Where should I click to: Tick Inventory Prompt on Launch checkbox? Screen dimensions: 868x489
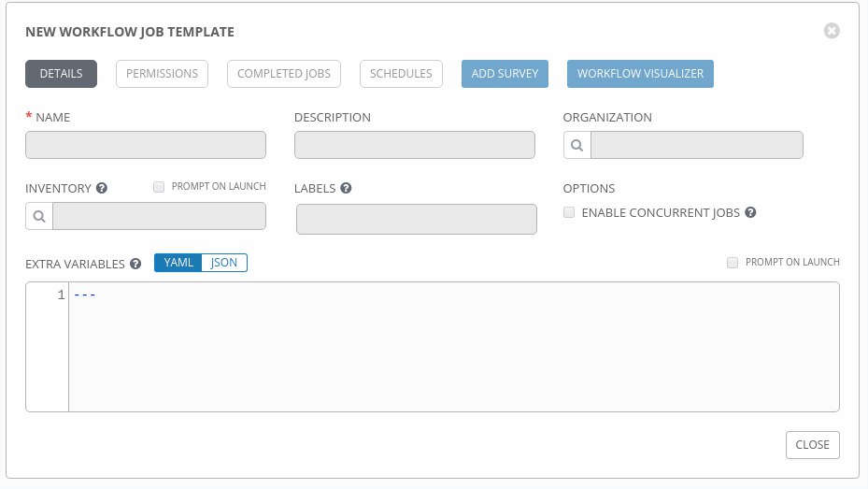(159, 187)
